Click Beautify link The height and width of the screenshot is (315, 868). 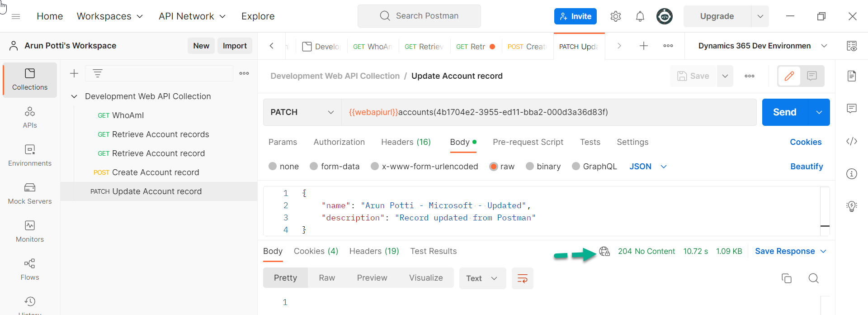click(x=807, y=166)
